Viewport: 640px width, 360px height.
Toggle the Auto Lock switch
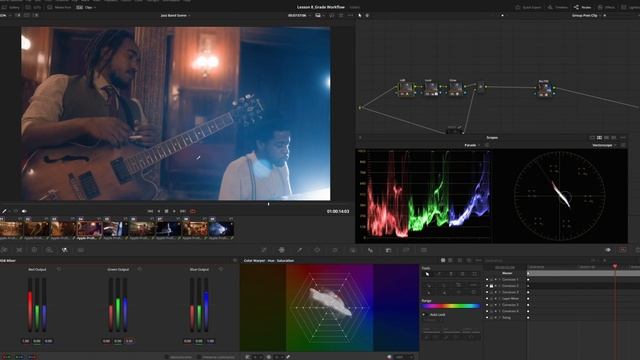[x=424, y=315]
